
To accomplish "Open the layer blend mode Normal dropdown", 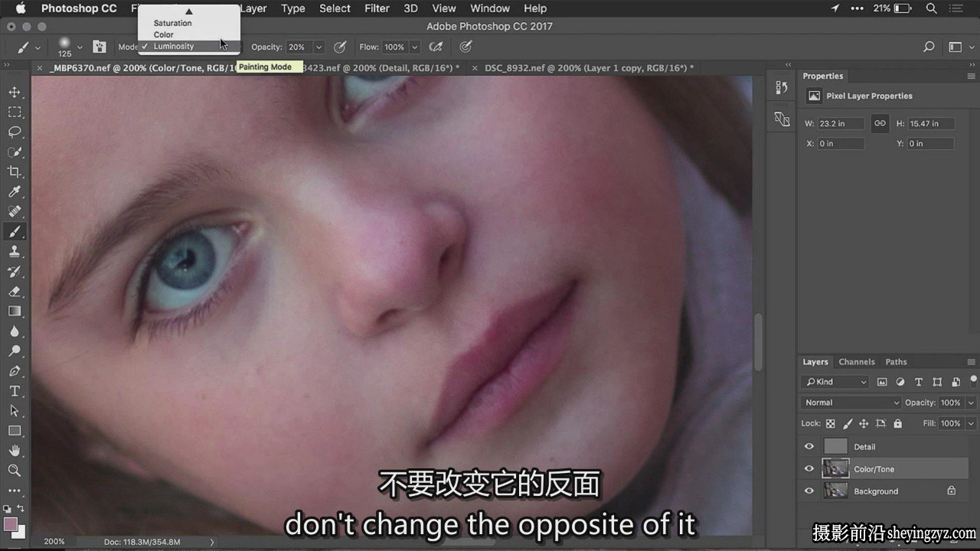I will click(851, 403).
